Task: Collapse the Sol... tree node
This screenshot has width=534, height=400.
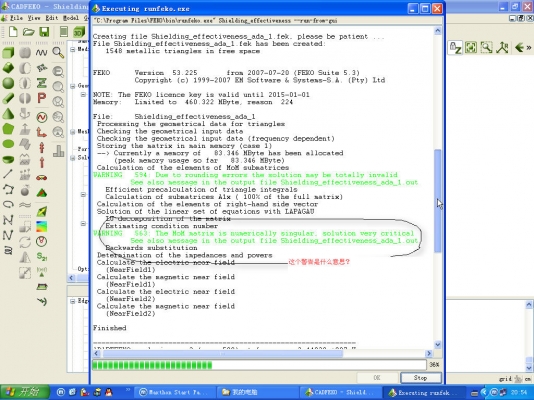Action: tap(73, 158)
